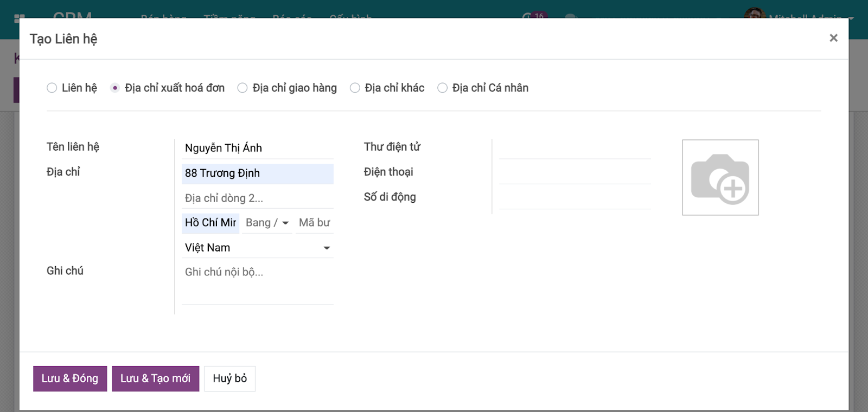This screenshot has width=868, height=412.
Task: Focus the Địa chỉ dòng 2 field
Action: pos(258,198)
